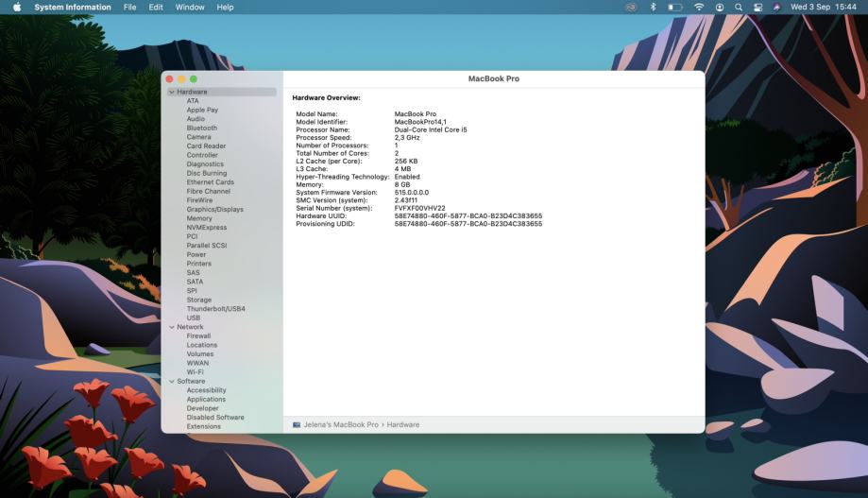The image size is (868, 498).
Task: Collapse the Software section chevron
Action: pos(171,382)
